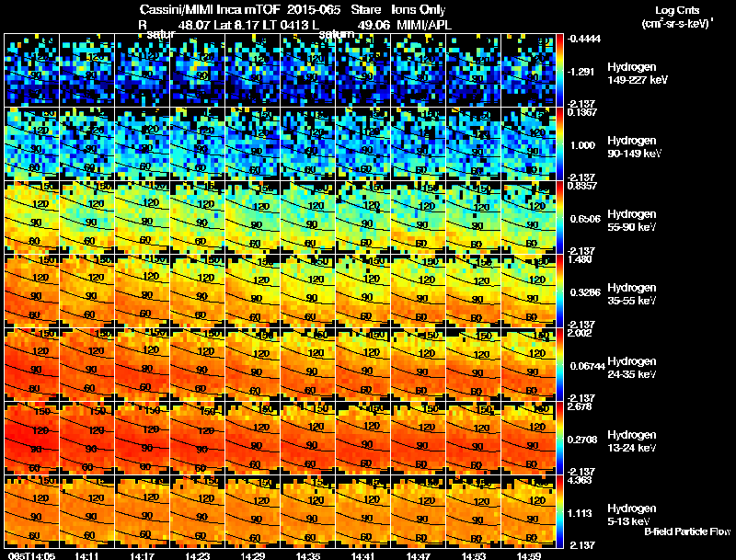Click the 'B-field Particle Flow' label
This screenshot has height=560, width=736.
tap(687, 531)
